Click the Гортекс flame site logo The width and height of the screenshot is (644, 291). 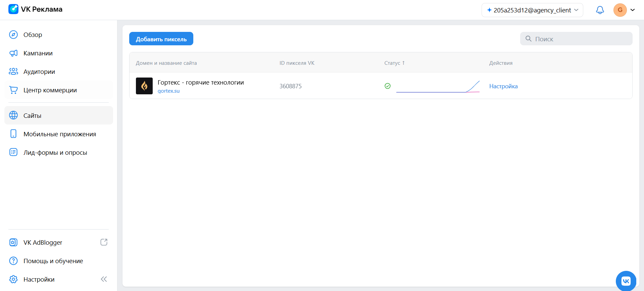tap(144, 86)
